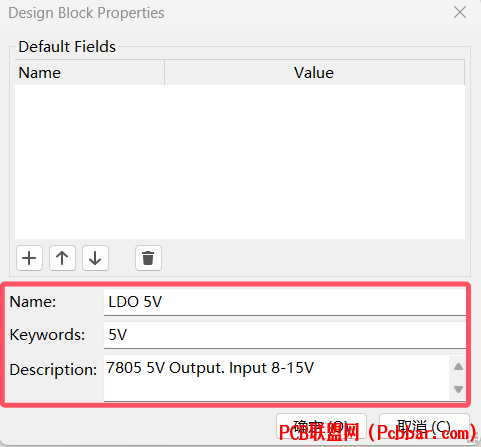Image resolution: width=481 pixels, height=447 pixels.
Task: Click the Default Fields group heading
Action: (67, 47)
